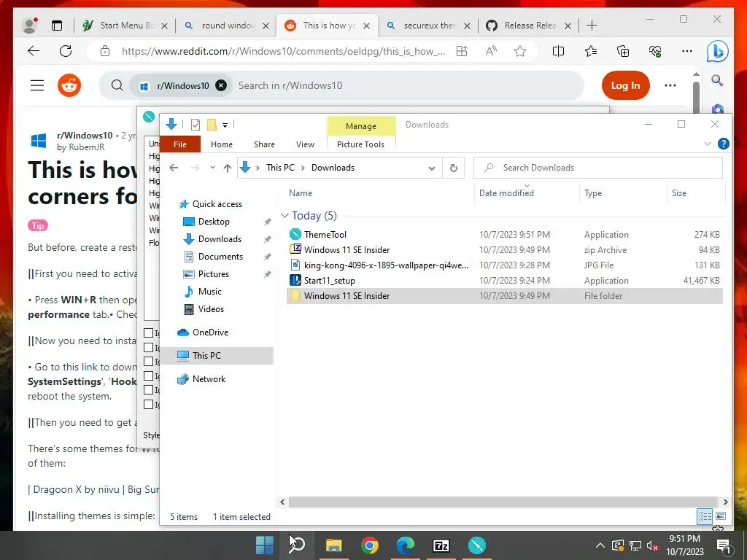Remove r/Windows10 search filter
747x560 pixels.
[221, 86]
